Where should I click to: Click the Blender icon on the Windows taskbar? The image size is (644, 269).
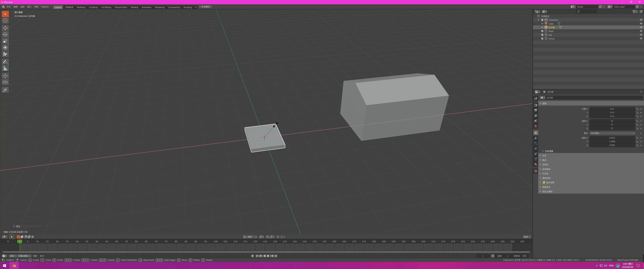coord(14,266)
